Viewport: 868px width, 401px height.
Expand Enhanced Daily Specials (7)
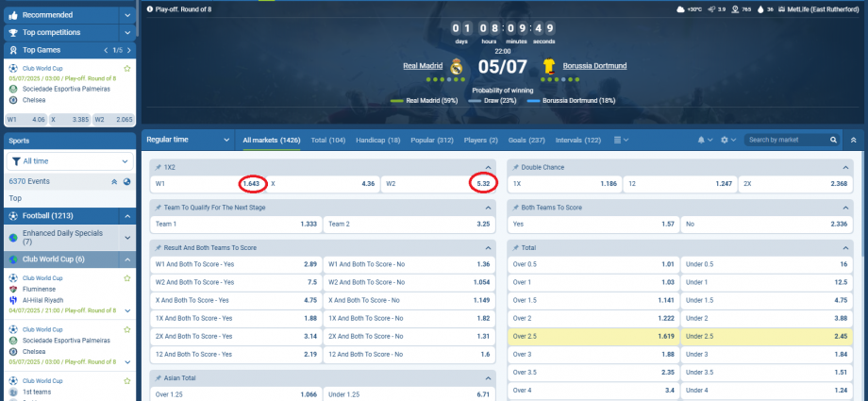[126, 238]
